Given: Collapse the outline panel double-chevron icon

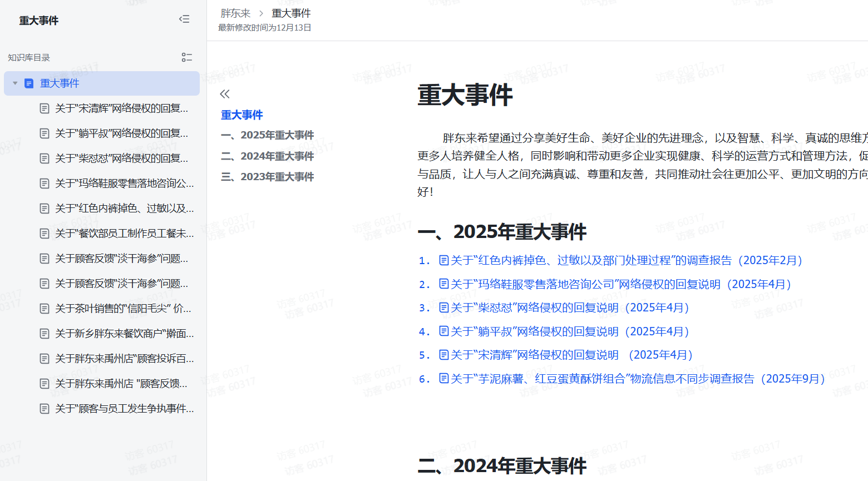Looking at the screenshot, I should click(225, 94).
